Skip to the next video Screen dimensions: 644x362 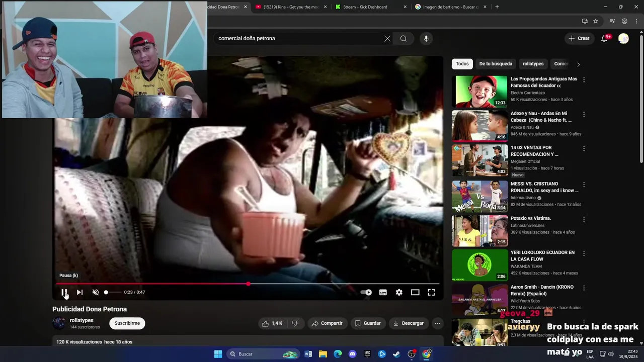pyautogui.click(x=79, y=292)
